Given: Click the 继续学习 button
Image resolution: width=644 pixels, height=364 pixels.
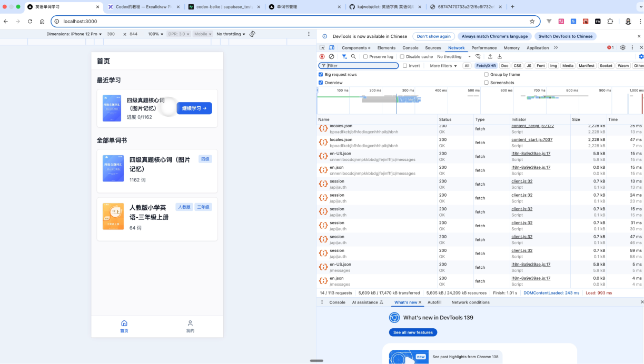Looking at the screenshot, I should 194,108.
